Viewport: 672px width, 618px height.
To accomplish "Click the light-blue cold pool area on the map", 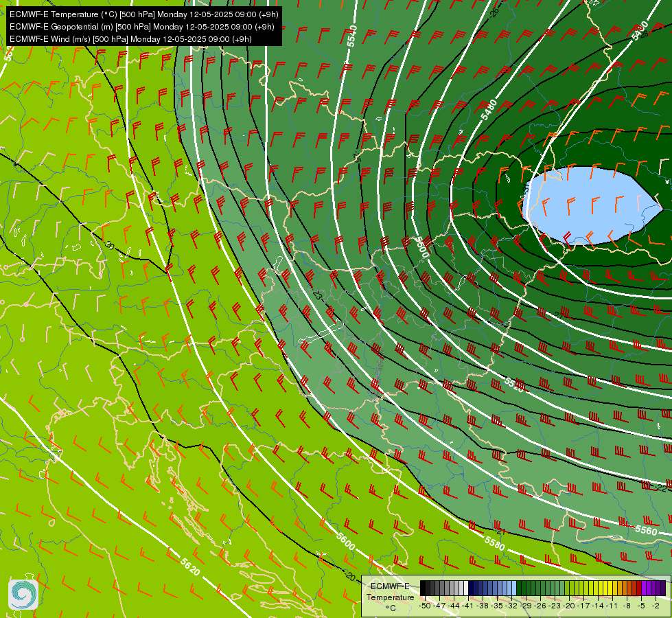I will click(x=592, y=206).
